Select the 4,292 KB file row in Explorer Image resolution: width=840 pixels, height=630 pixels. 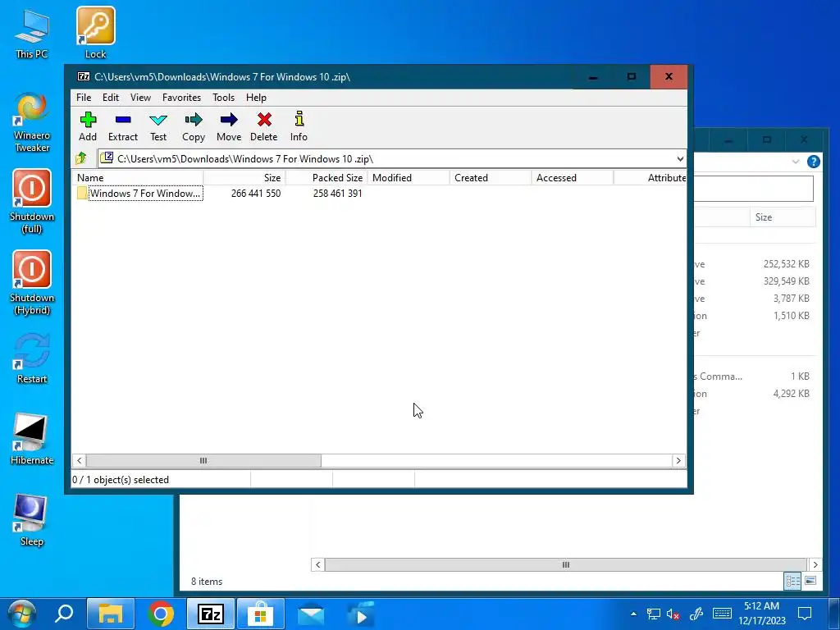pyautogui.click(x=755, y=394)
